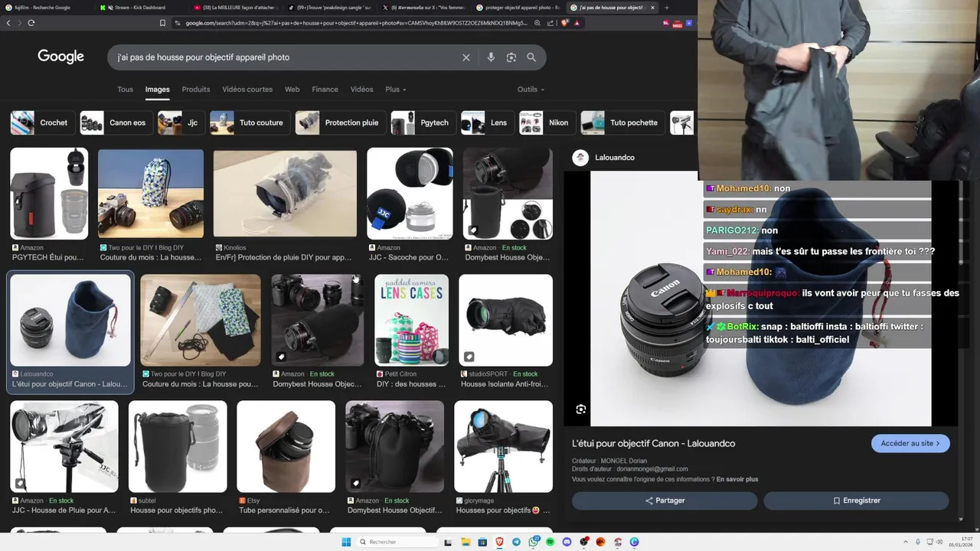Open Google Lens image search icon
Viewport: 980px width, 551px height.
(x=511, y=57)
